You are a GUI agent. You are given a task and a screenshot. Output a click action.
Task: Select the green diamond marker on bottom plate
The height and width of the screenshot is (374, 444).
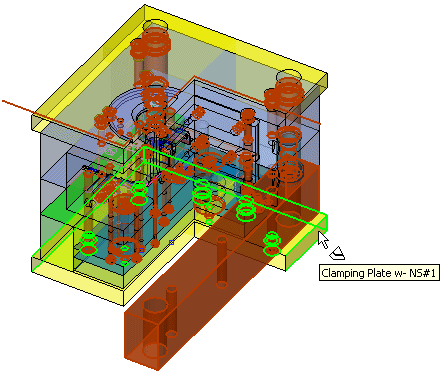tap(124, 263)
